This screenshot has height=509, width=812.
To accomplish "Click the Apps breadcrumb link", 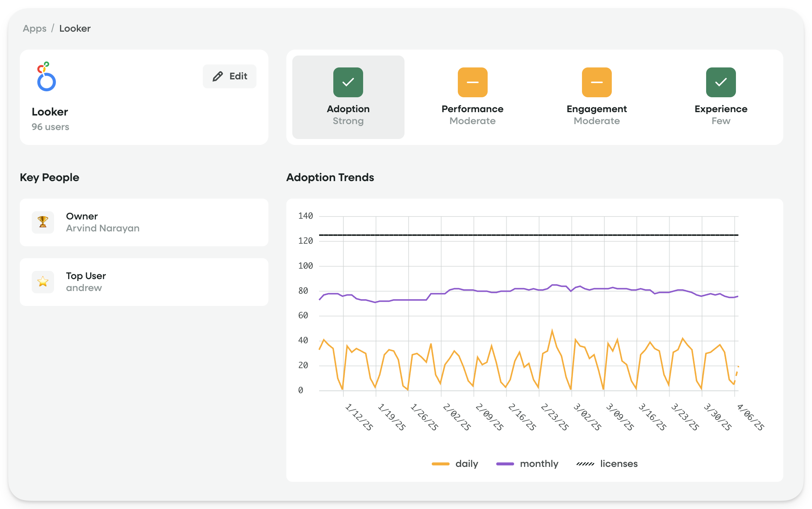I will [x=35, y=28].
